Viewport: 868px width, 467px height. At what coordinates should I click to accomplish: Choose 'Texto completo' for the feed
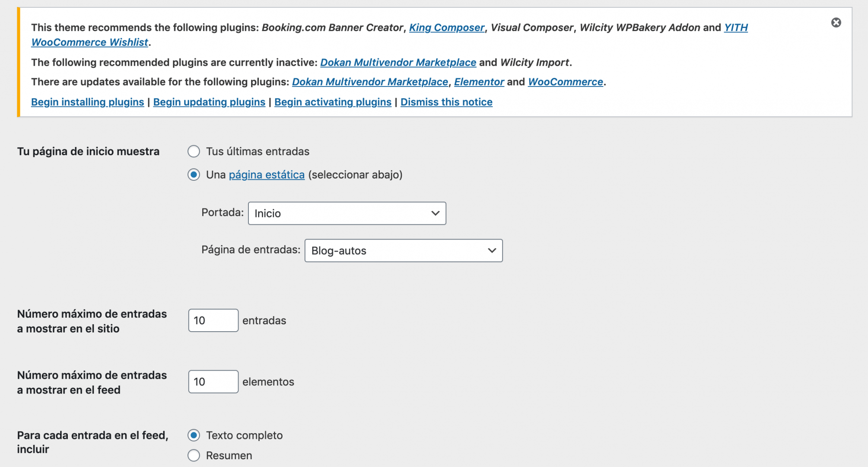click(194, 435)
